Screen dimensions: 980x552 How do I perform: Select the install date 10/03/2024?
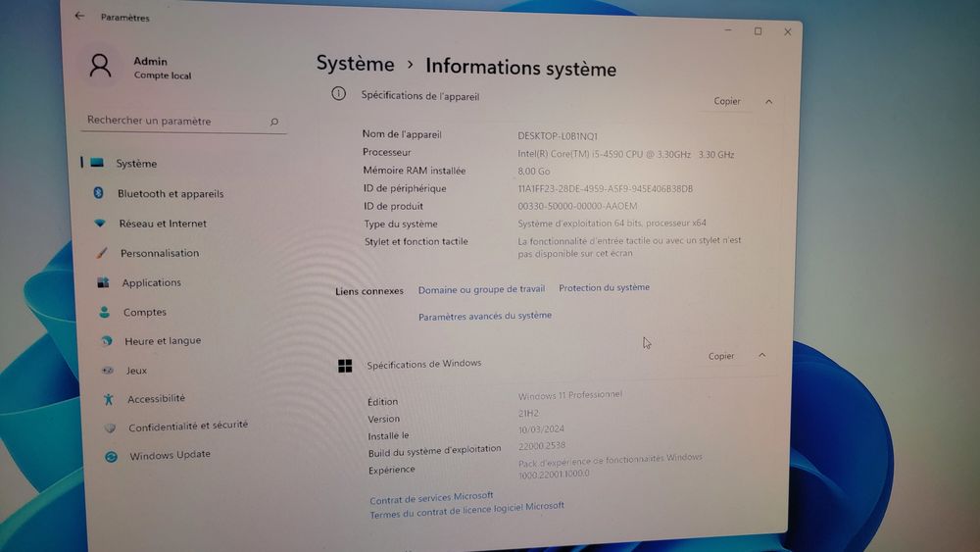point(541,429)
